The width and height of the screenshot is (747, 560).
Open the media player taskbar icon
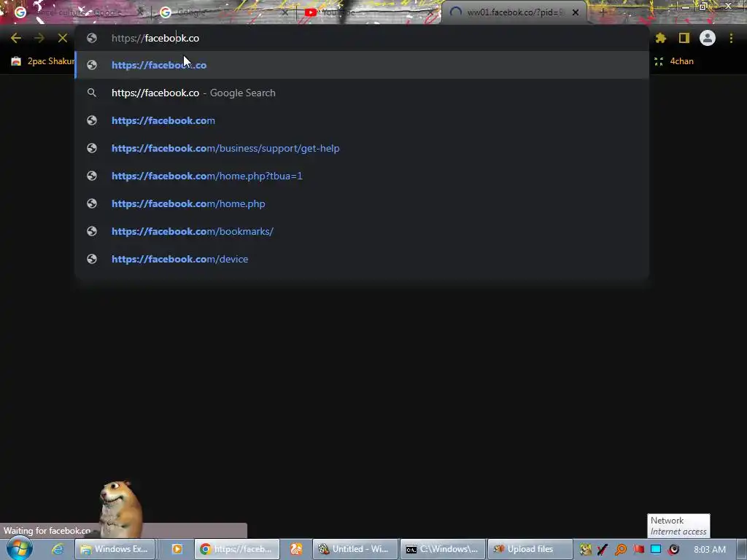177,549
